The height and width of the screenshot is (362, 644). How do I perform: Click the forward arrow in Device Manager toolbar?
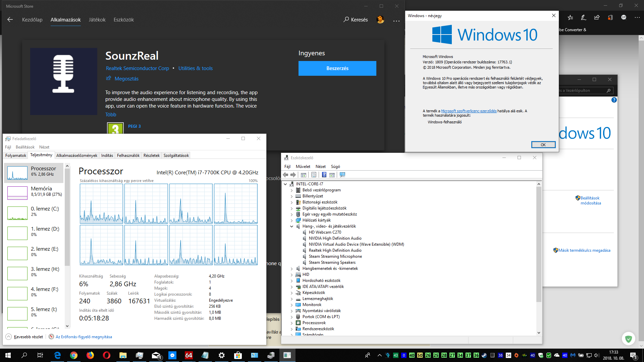click(x=293, y=175)
